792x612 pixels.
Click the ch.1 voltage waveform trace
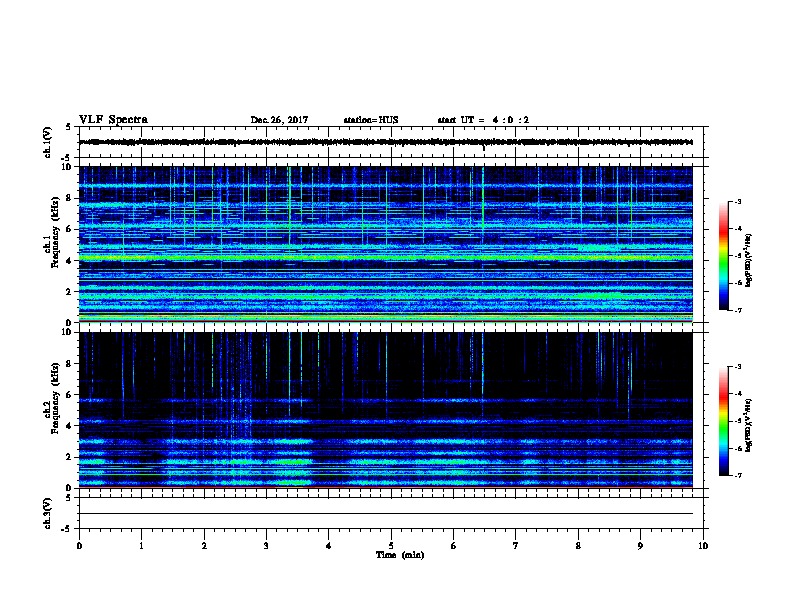tap(386, 142)
